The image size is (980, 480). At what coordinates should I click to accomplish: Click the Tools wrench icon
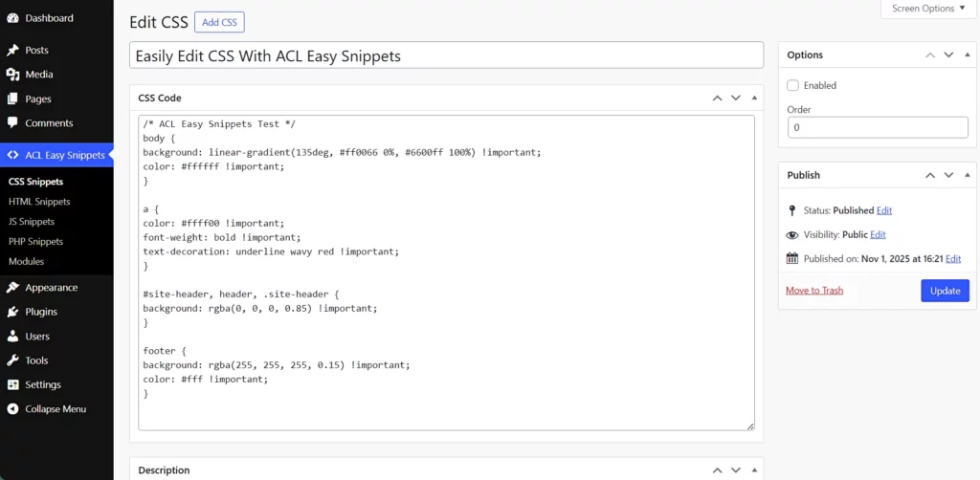(12, 360)
